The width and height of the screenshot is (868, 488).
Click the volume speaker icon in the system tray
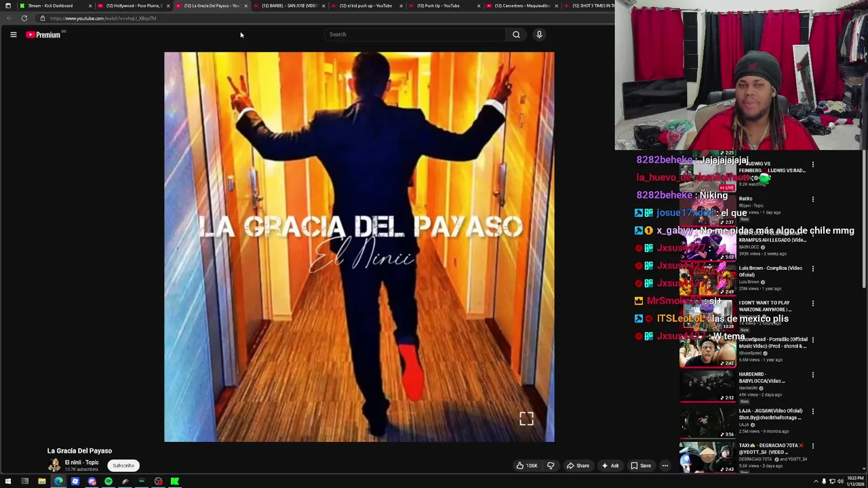point(840,481)
